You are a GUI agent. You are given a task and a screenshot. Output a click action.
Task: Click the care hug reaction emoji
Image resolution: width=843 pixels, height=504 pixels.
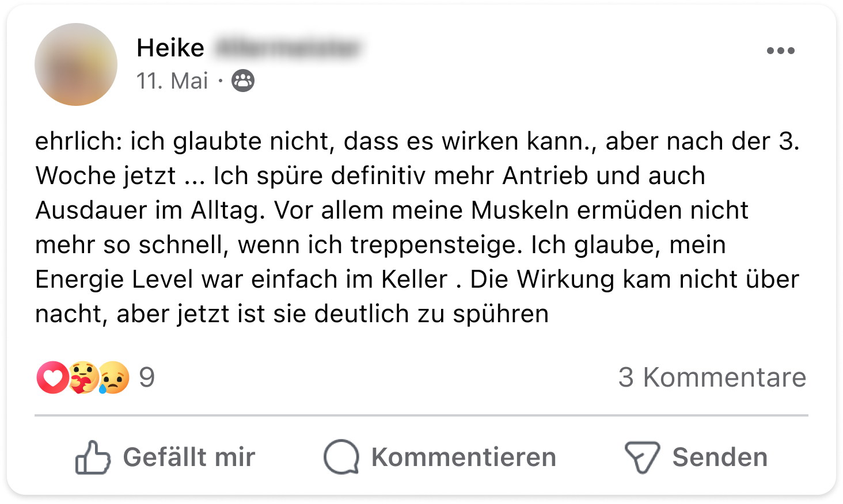tap(83, 377)
